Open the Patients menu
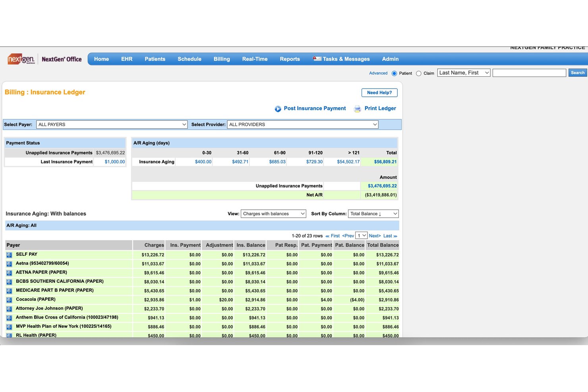Screen dimensions: 588x392 [x=155, y=59]
